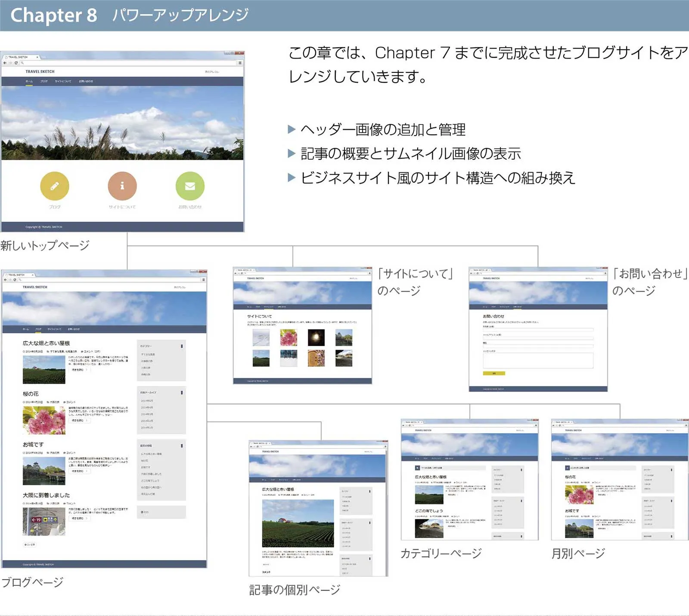The image size is (689, 616).
Task: Click 続きを読む under 桜の花
Action: click(78, 421)
